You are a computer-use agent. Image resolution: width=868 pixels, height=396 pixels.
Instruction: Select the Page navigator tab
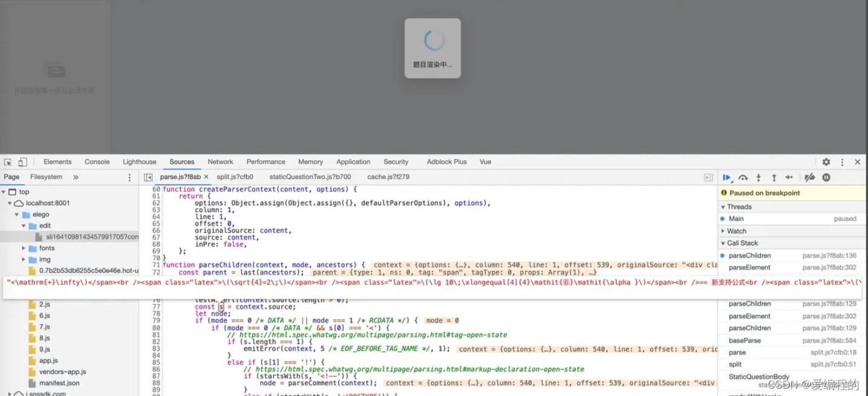[11, 177]
